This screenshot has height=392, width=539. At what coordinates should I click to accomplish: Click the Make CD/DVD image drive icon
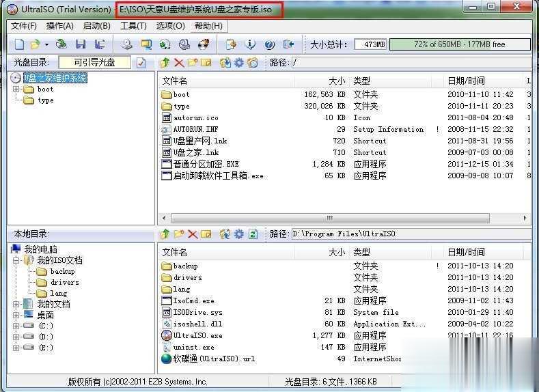tap(127, 44)
